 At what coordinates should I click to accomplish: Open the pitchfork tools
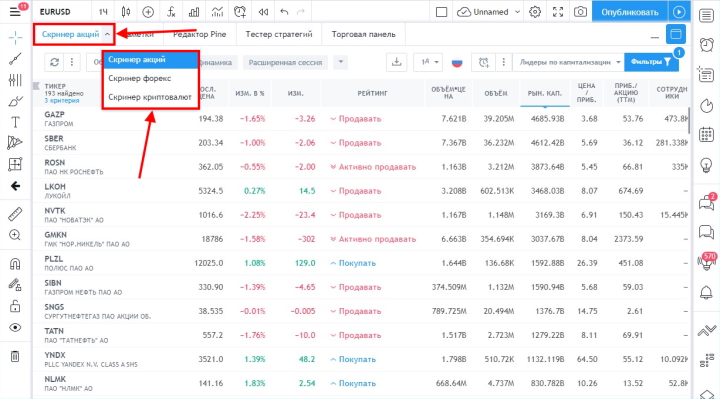pos(15,80)
